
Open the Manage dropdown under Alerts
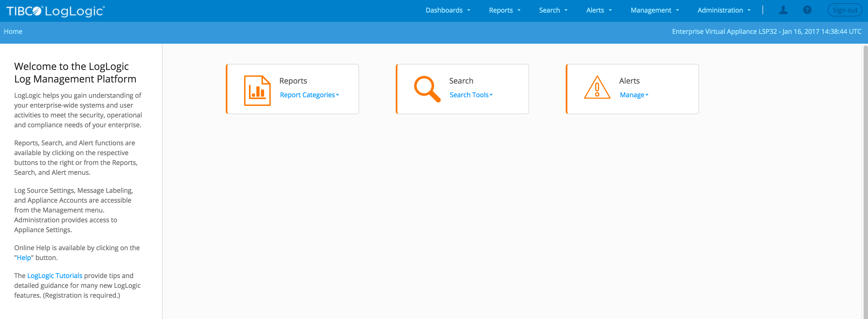(x=634, y=95)
